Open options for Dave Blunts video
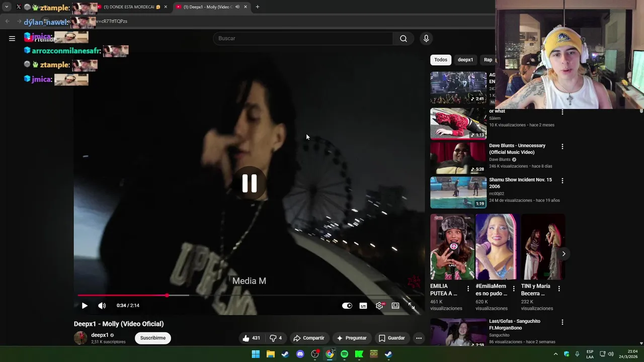The height and width of the screenshot is (362, 644). [562, 146]
